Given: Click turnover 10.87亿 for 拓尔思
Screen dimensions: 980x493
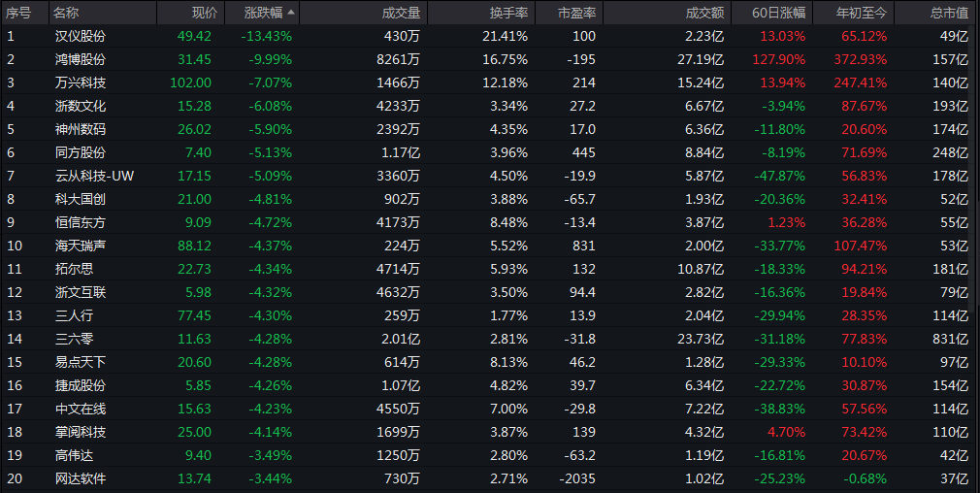Looking at the screenshot, I should [701, 269].
